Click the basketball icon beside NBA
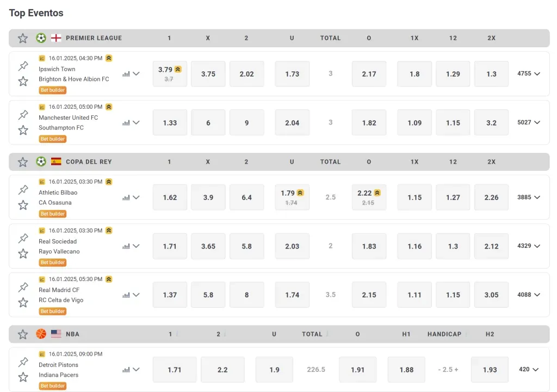This screenshot has height=392, width=557. 41,334
